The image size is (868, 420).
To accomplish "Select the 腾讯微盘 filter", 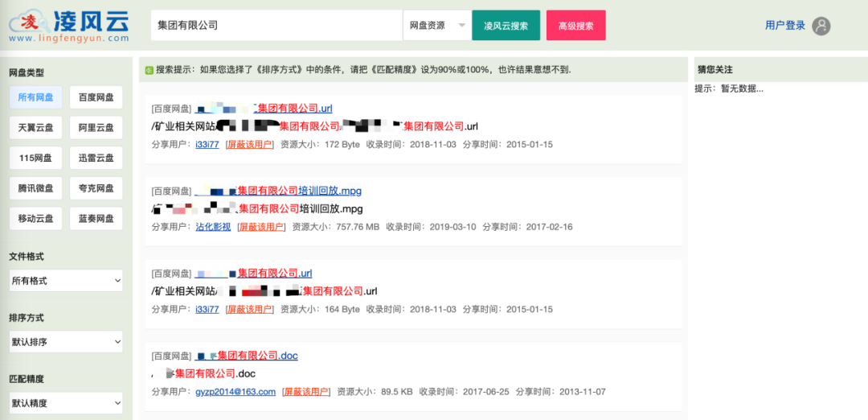I will pos(36,188).
